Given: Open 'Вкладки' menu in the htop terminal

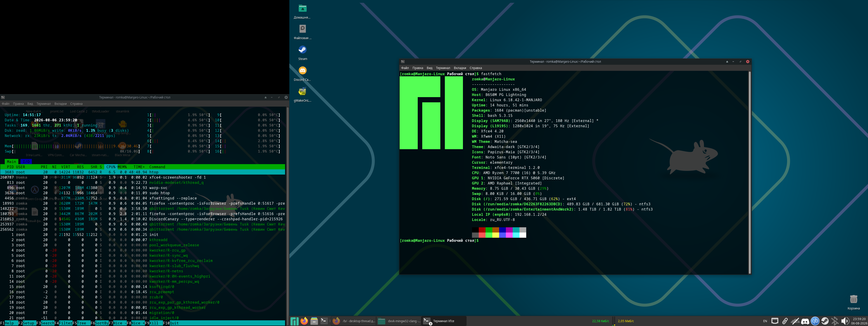Looking at the screenshot, I should click(60, 104).
